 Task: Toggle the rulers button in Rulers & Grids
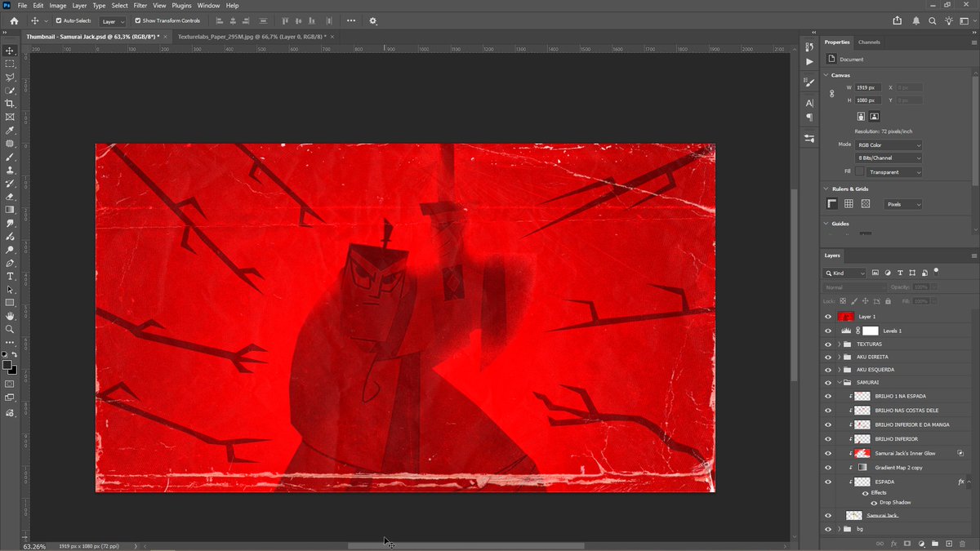[832, 204]
